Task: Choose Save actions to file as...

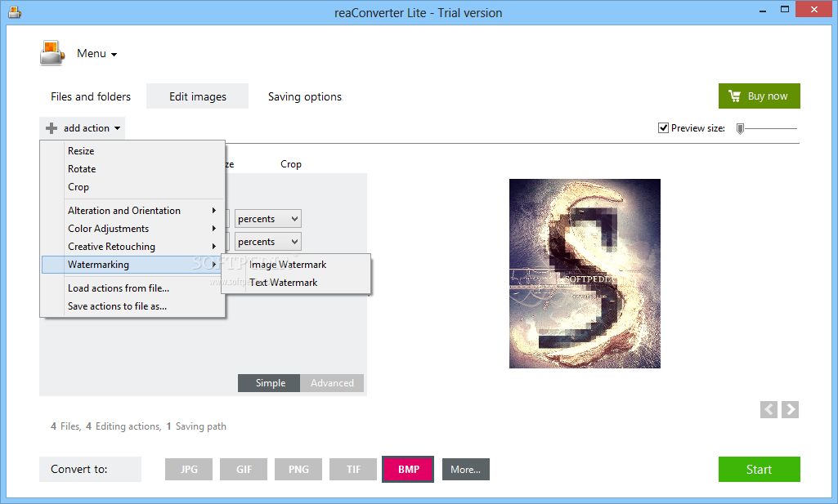Action: (x=132, y=306)
